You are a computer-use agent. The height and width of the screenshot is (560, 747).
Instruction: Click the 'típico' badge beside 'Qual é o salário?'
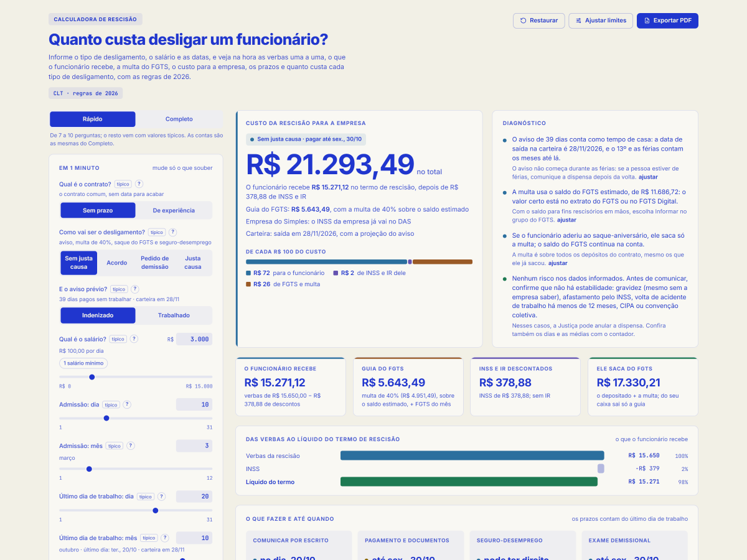pyautogui.click(x=118, y=339)
